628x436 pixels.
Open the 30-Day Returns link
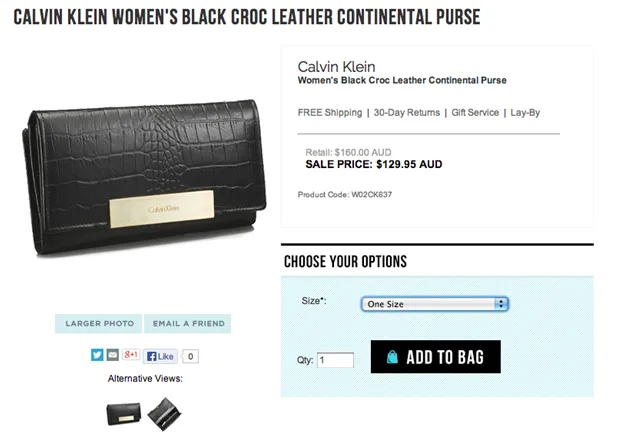pos(408,113)
